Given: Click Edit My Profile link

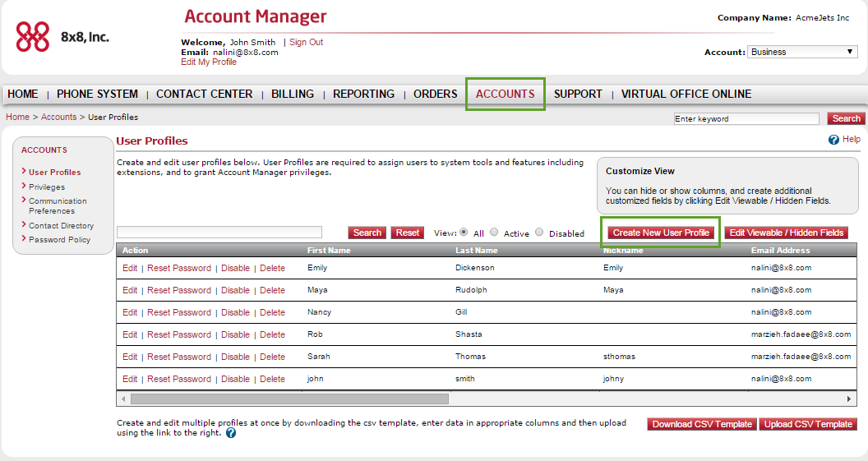Looking at the screenshot, I should click(x=209, y=62).
